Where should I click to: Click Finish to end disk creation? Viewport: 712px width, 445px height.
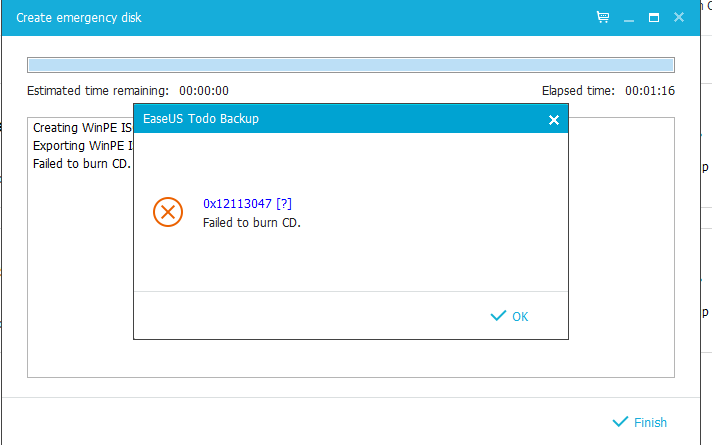(640, 422)
